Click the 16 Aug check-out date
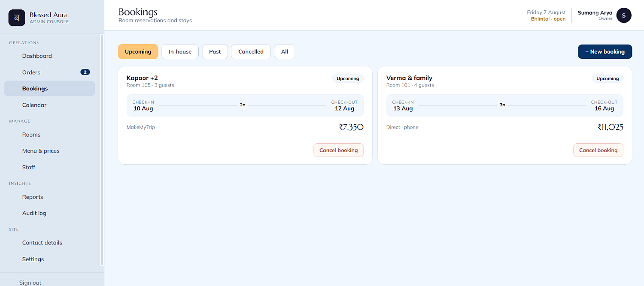Viewport: 644px width, 286px height. [x=604, y=108]
